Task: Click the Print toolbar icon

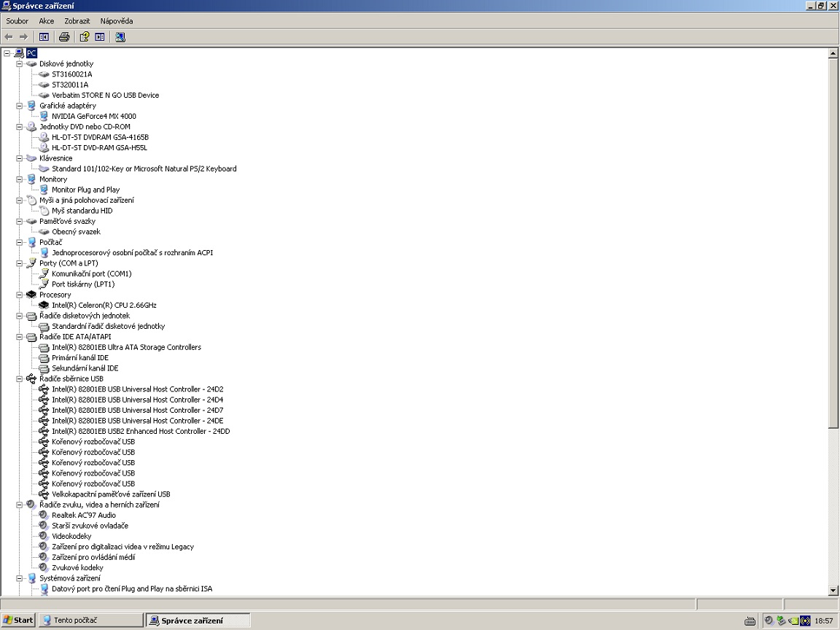Action: tap(64, 37)
